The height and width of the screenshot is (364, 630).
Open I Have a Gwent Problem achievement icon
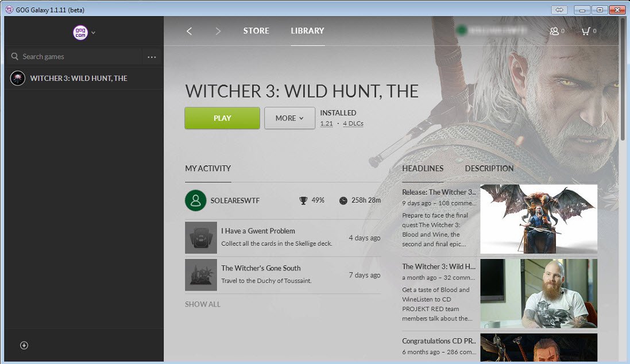tap(201, 238)
